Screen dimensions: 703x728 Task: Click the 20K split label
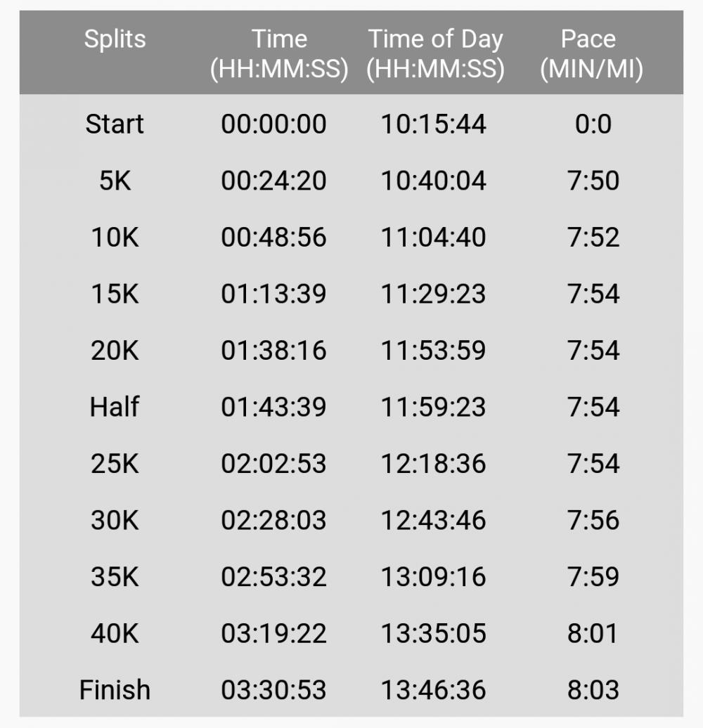point(115,351)
